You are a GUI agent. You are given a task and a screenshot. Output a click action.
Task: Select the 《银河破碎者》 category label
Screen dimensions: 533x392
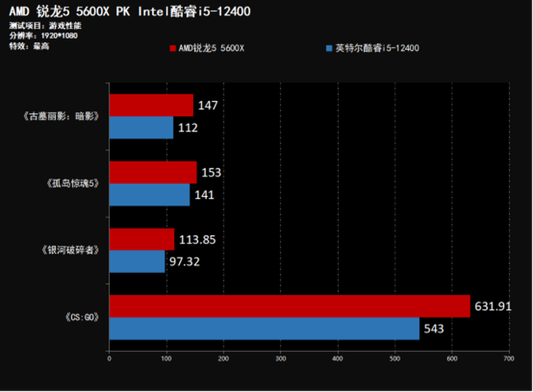(70, 250)
